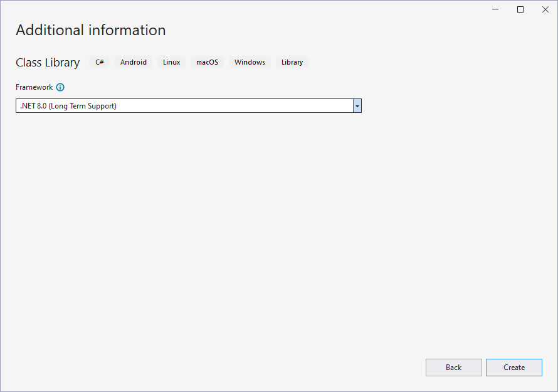The height and width of the screenshot is (392, 558).
Task: Select the .NET 8.0 framework combo box
Action: 189,106
